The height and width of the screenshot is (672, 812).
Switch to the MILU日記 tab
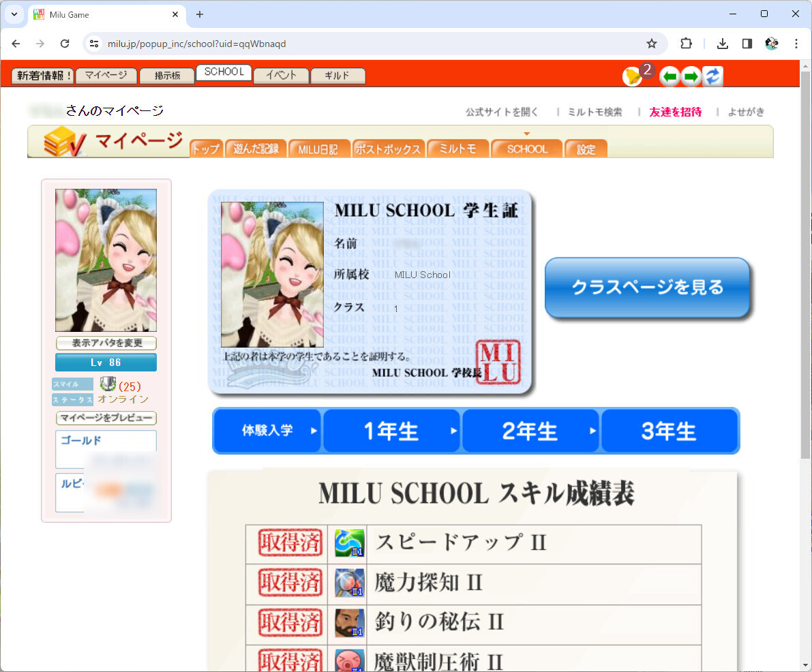318,149
